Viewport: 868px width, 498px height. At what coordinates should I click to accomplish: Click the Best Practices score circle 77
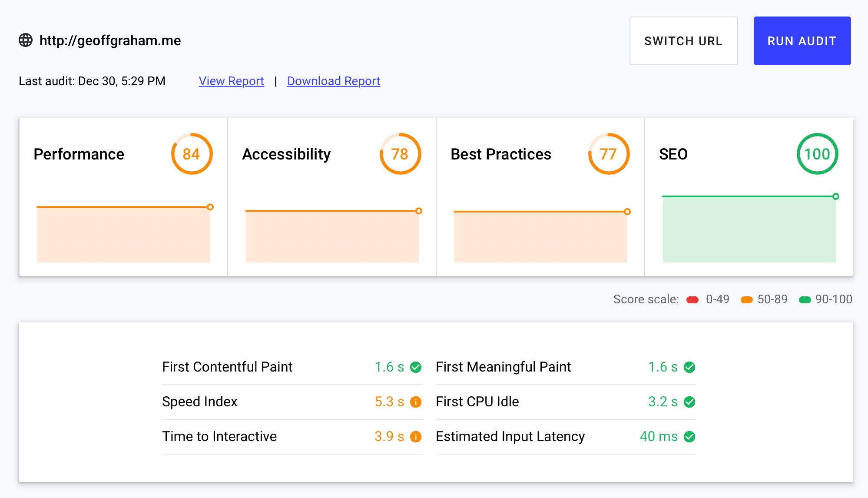point(609,154)
